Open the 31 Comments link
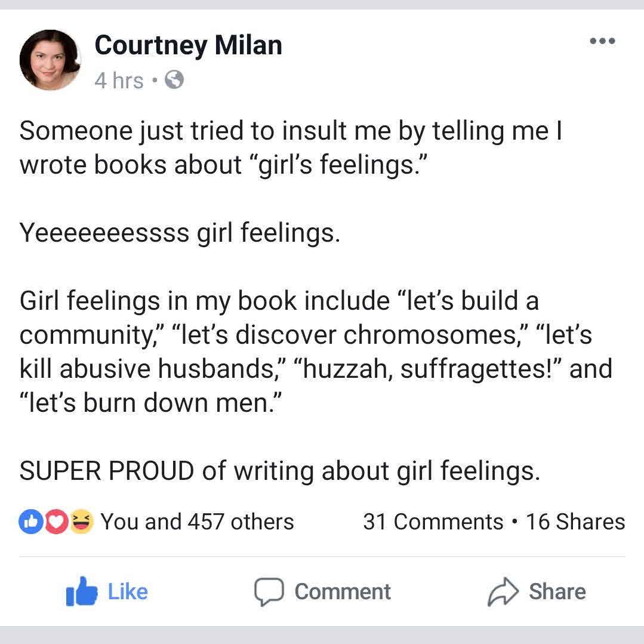 pos(433,522)
